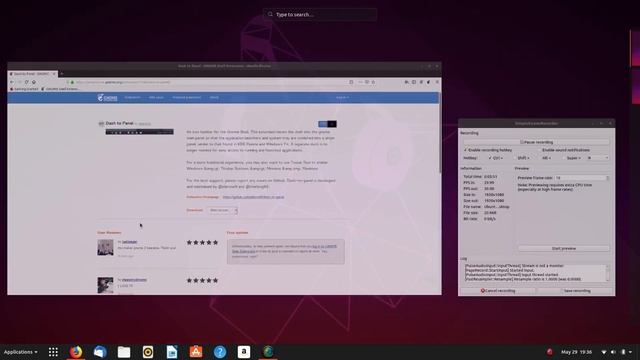Click the Dash to Panel screenshot thumbnail
Image resolution: width=640 pixels, height=360 pixels.
140,132
